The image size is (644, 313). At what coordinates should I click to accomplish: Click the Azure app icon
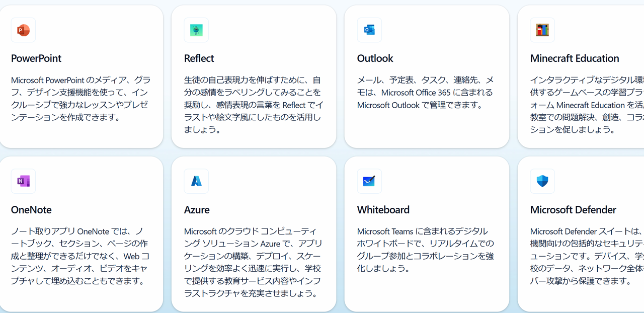(x=196, y=181)
